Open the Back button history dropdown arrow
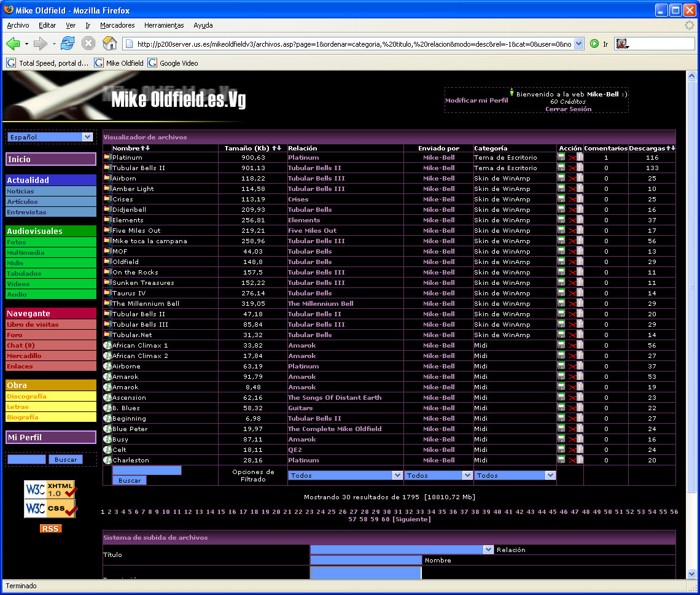 [x=27, y=44]
